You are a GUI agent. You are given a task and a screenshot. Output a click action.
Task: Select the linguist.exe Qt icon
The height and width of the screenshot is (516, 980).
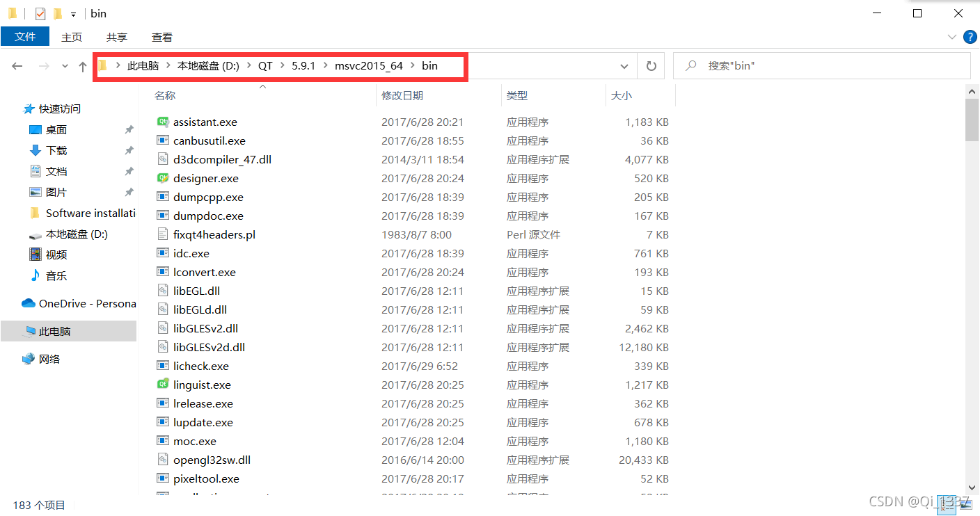click(x=163, y=385)
